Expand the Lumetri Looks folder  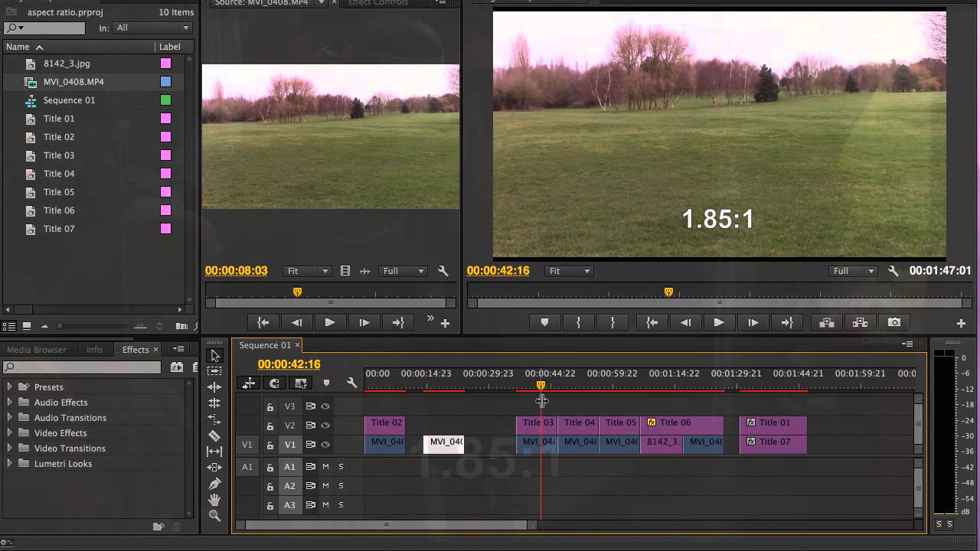(x=9, y=463)
